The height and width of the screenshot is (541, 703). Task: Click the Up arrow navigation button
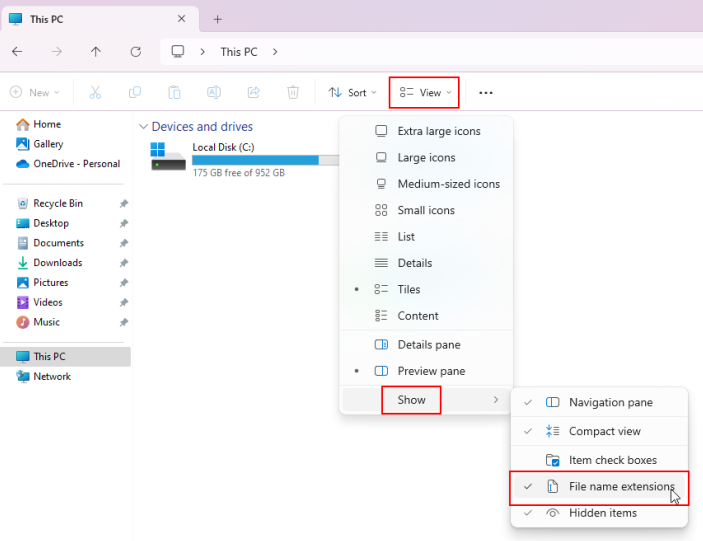coord(96,52)
